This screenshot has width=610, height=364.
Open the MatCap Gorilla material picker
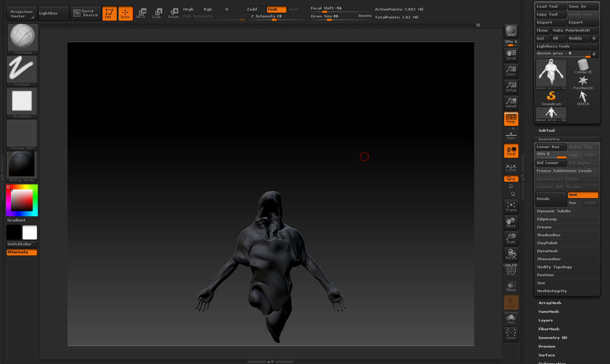tap(21, 166)
